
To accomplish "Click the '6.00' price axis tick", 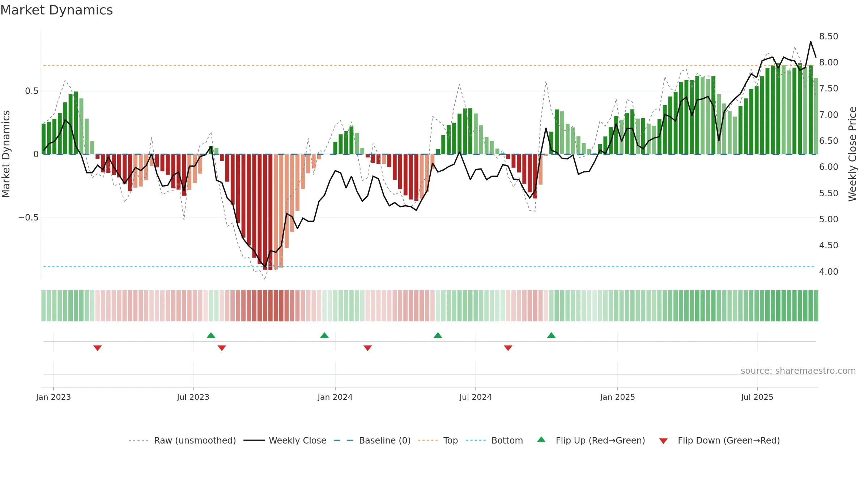I will pos(829,167).
